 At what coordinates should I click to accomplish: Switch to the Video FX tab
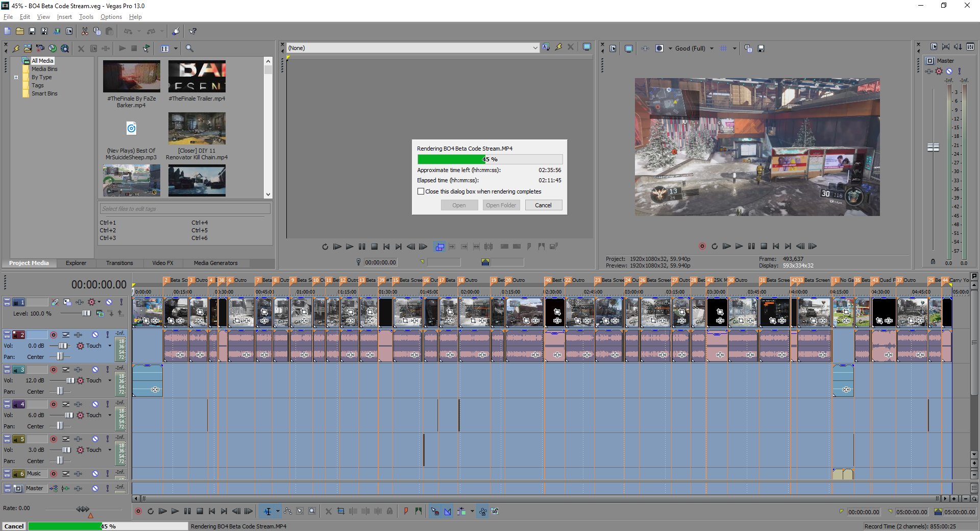(163, 263)
